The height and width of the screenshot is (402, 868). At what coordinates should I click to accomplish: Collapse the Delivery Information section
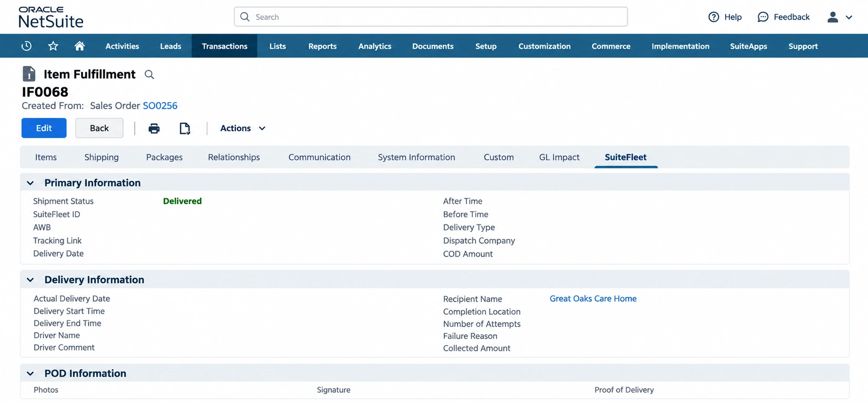tap(30, 280)
